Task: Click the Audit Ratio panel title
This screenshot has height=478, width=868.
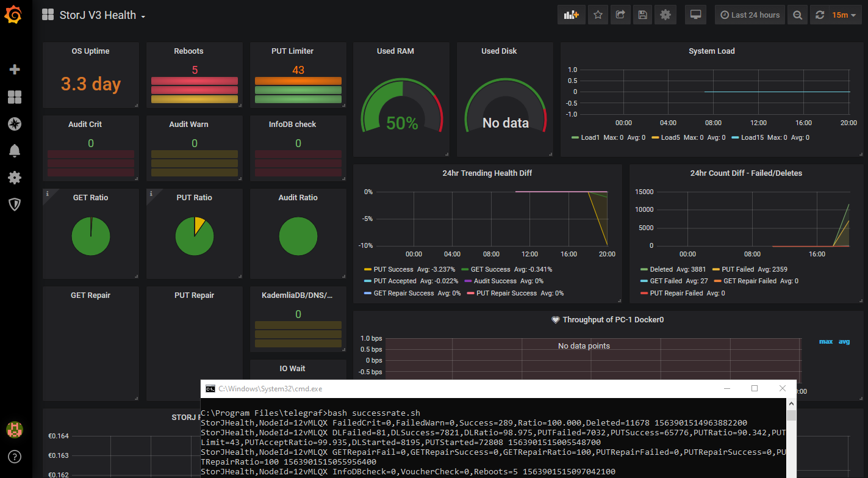Action: tap(298, 198)
